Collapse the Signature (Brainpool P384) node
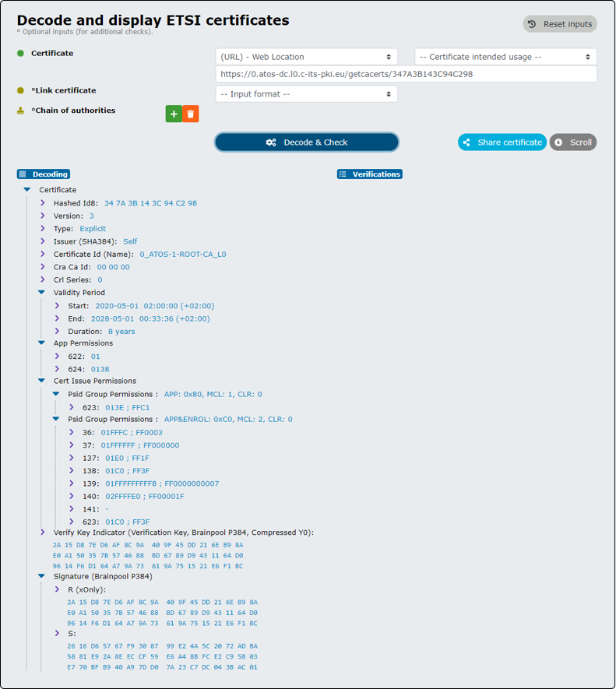The width and height of the screenshot is (616, 689). coord(41,576)
